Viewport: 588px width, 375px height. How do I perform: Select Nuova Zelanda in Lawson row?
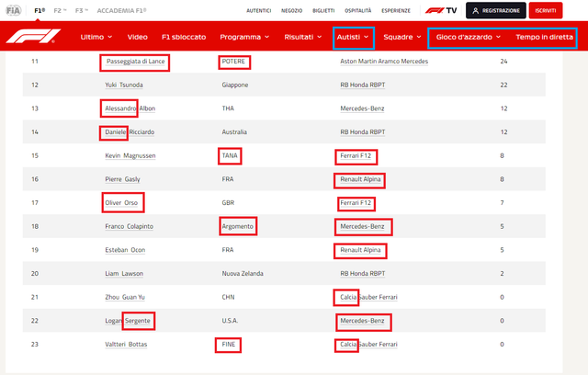pyautogui.click(x=243, y=274)
